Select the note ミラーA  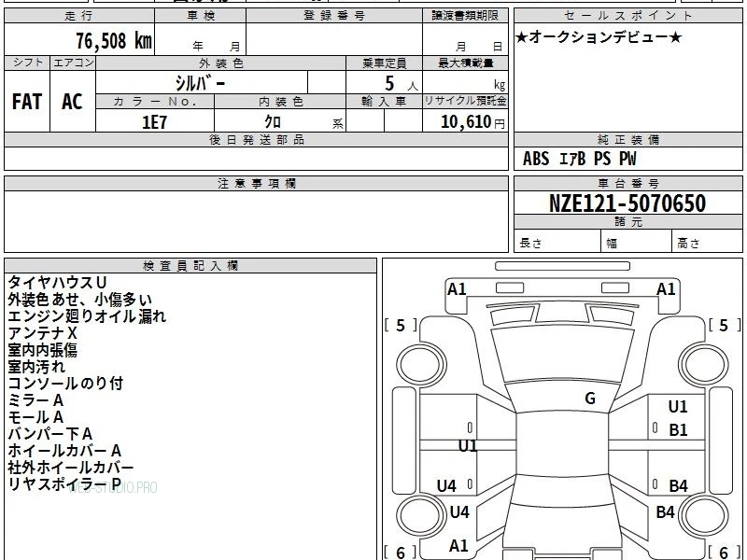35,400
